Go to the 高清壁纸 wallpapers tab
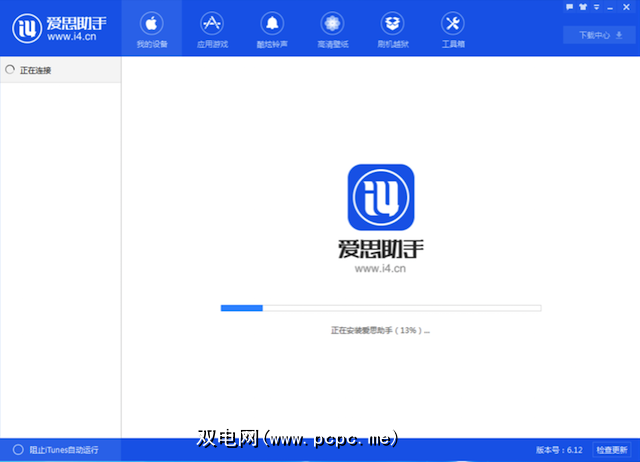Image resolution: width=640 pixels, height=462 pixels. (x=332, y=29)
